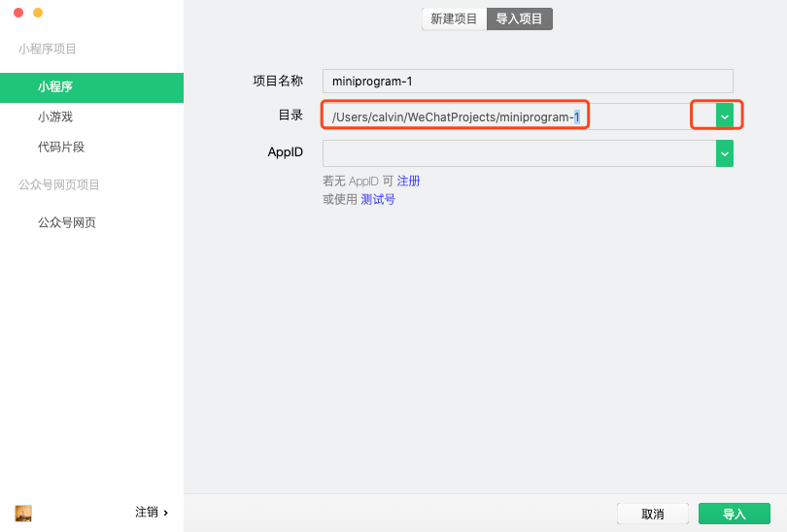Click the user avatar thumbnail

coord(23,513)
